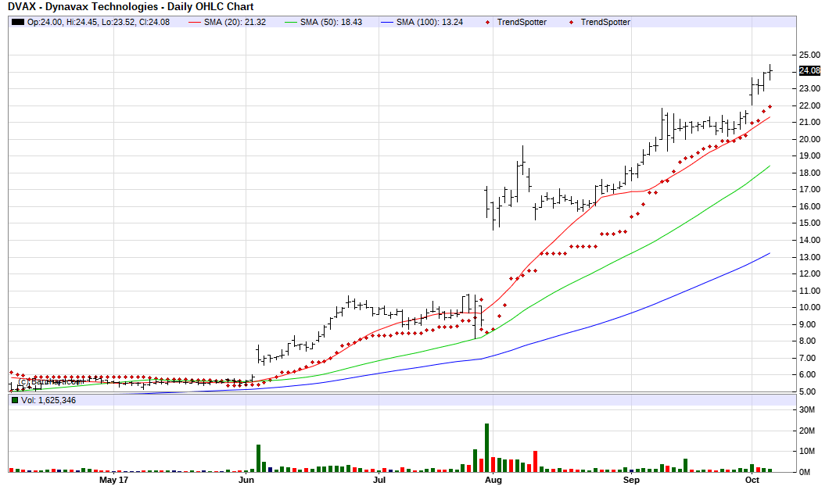Click the 10.00 price axis label
The height and width of the screenshot is (504, 829).
tap(809, 307)
